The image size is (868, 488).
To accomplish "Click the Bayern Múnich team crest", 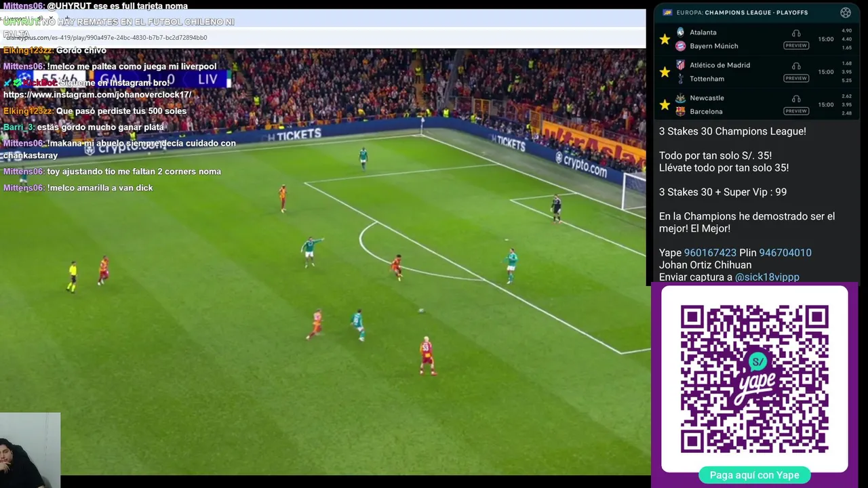I will tap(680, 46).
